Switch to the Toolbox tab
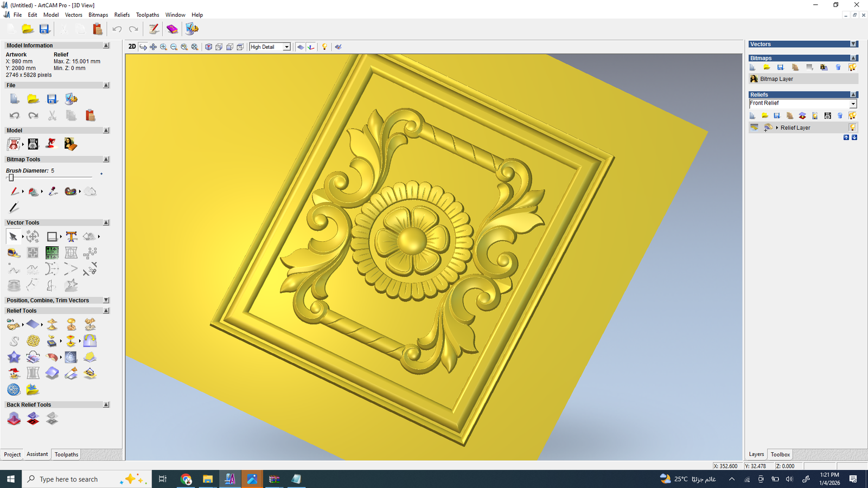 (780, 454)
